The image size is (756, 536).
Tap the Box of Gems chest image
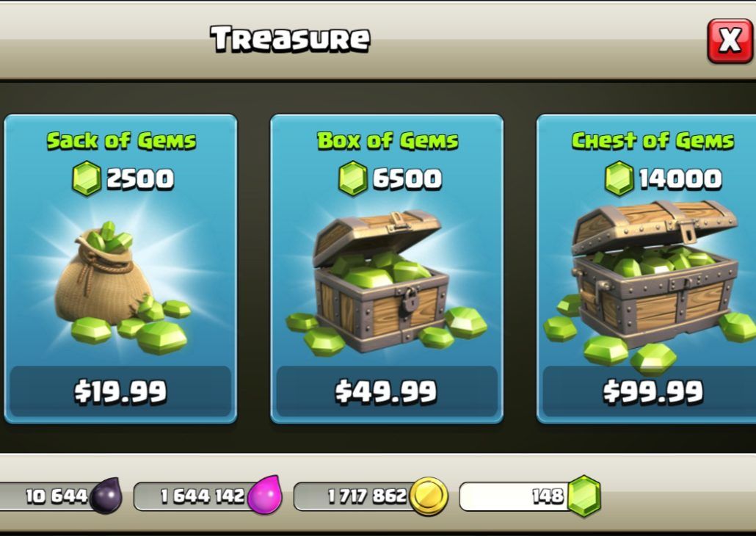[387, 283]
